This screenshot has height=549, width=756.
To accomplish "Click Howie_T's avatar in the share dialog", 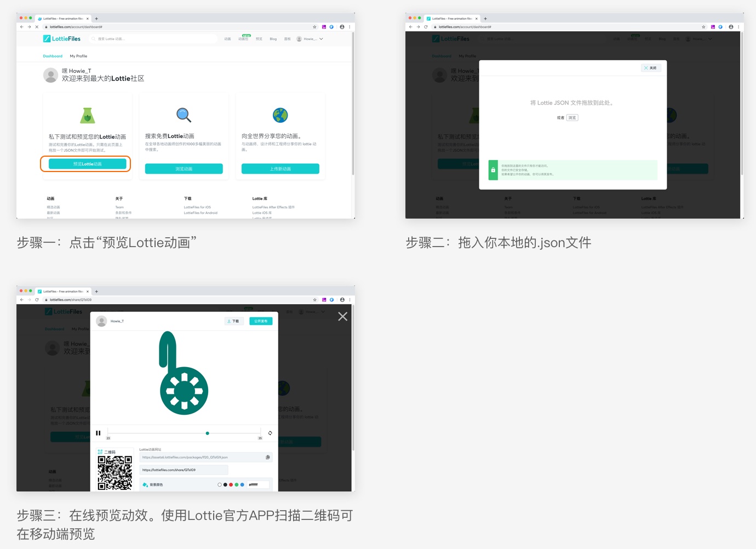I will click(101, 321).
